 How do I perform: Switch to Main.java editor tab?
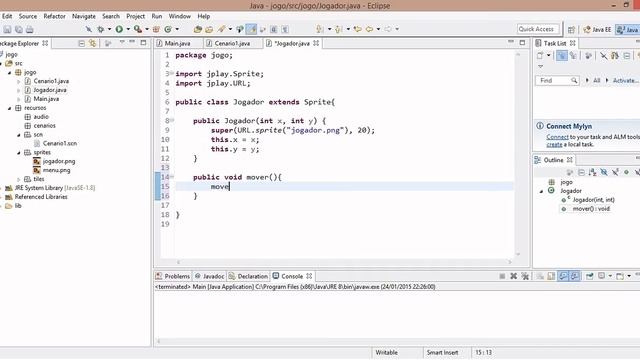click(178, 43)
